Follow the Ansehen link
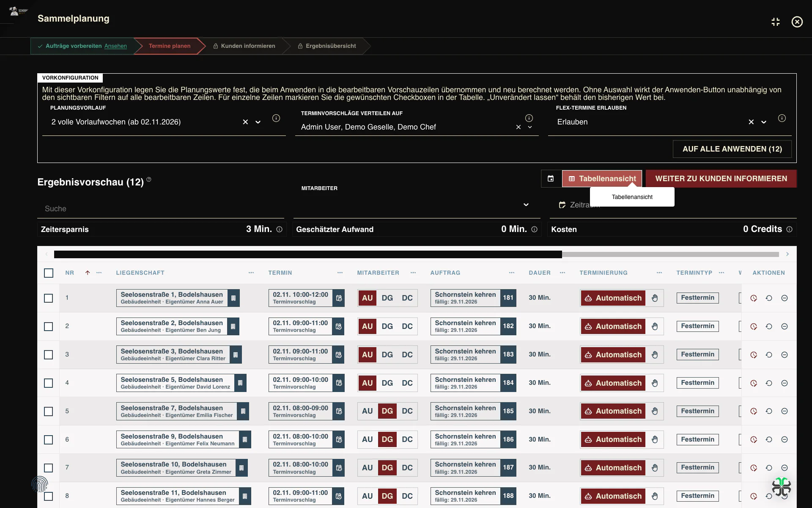Image resolution: width=812 pixels, height=508 pixels. click(x=115, y=46)
